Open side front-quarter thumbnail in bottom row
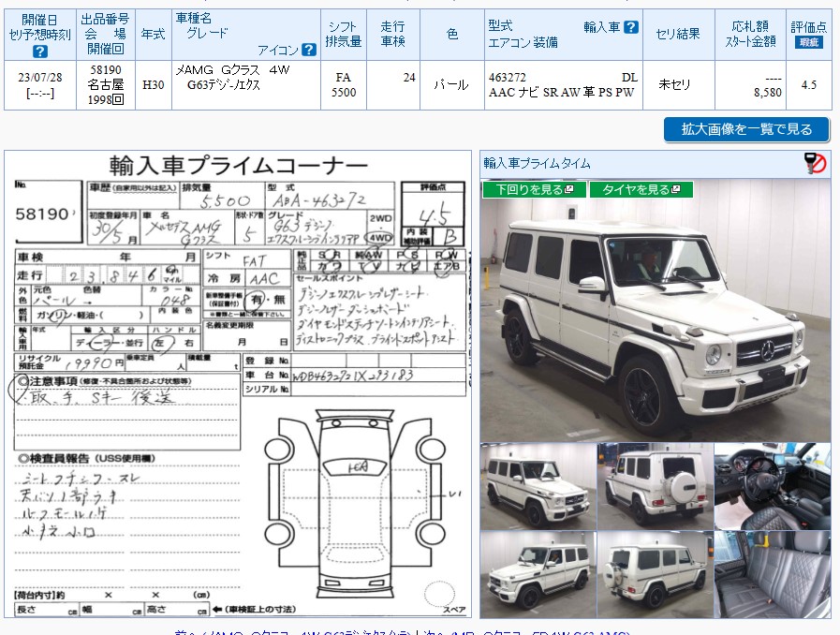This screenshot has height=635, width=840. tap(538, 574)
